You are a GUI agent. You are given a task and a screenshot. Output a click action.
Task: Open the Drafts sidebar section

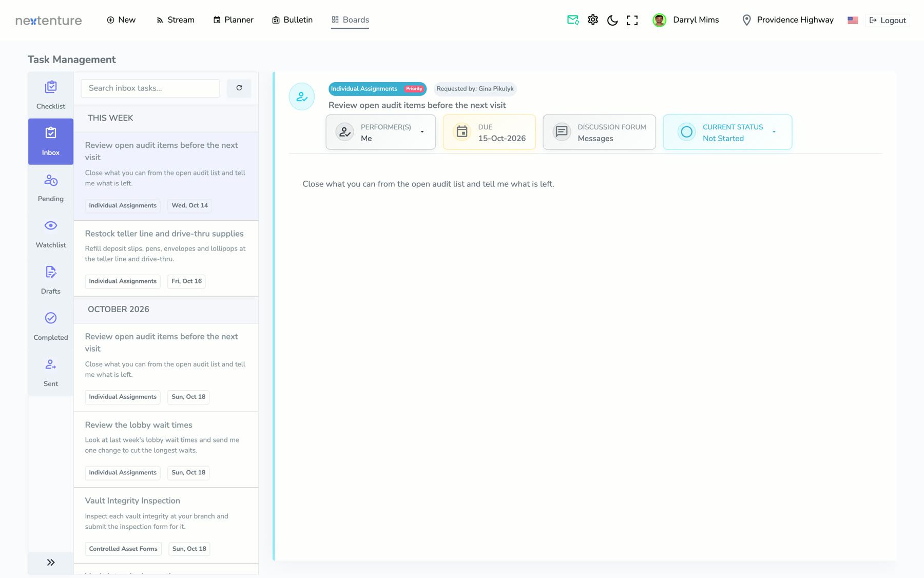(x=50, y=280)
